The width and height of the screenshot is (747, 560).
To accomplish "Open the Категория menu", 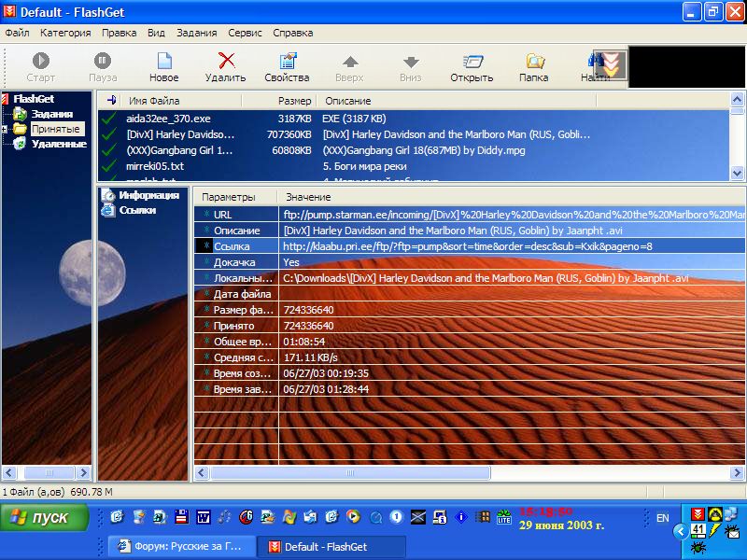I will coord(65,33).
